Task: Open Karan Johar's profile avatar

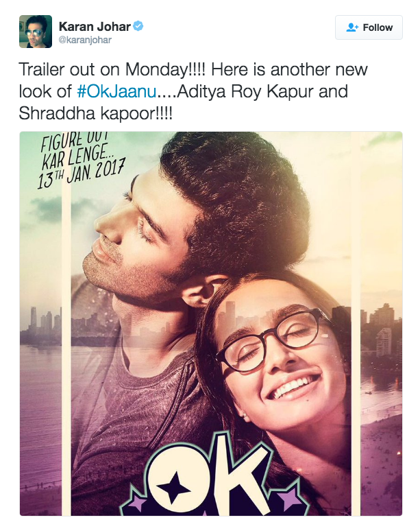Action: 36,32
